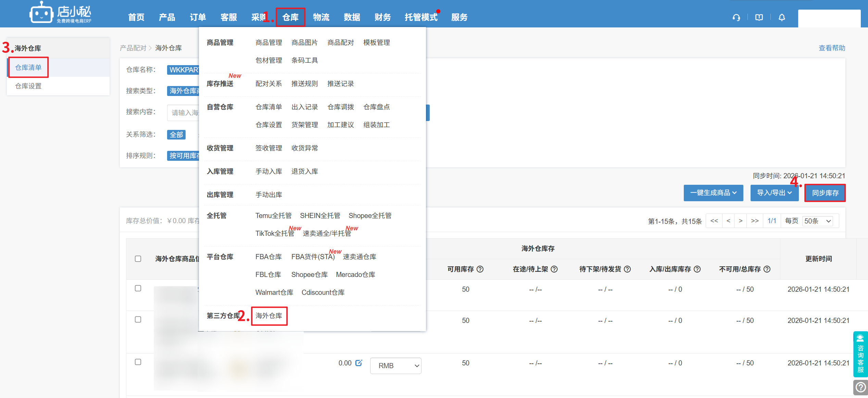Click the question mark help float button
The width and height of the screenshot is (868, 398).
(x=860, y=387)
